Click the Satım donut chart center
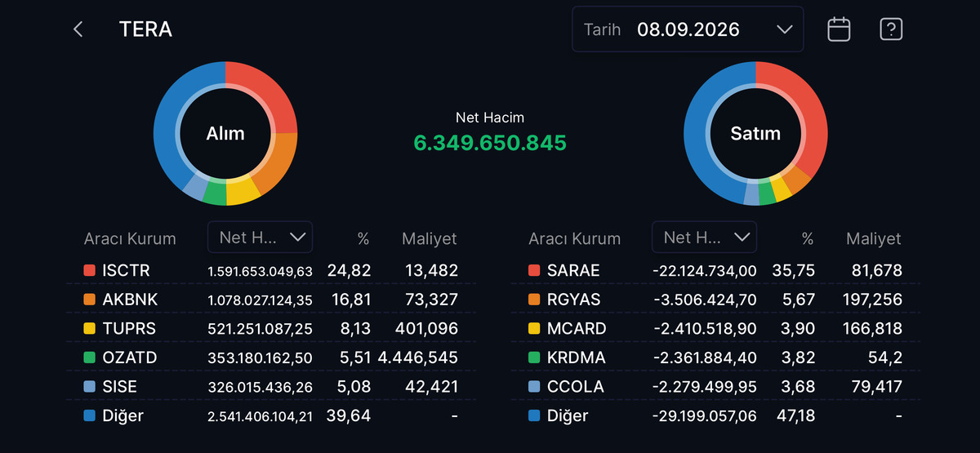 point(755,133)
